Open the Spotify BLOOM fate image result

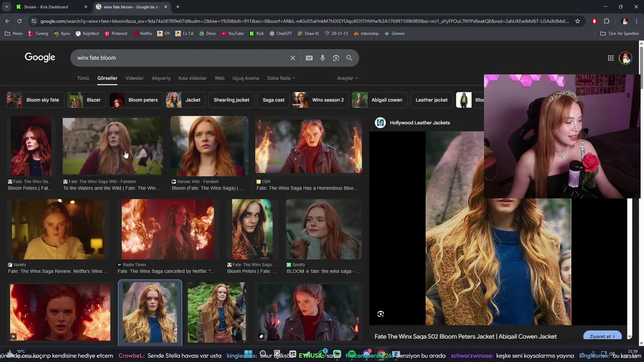pyautogui.click(x=324, y=229)
